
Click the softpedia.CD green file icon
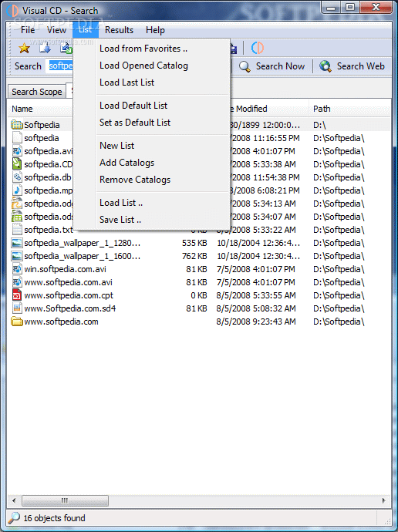point(17,164)
